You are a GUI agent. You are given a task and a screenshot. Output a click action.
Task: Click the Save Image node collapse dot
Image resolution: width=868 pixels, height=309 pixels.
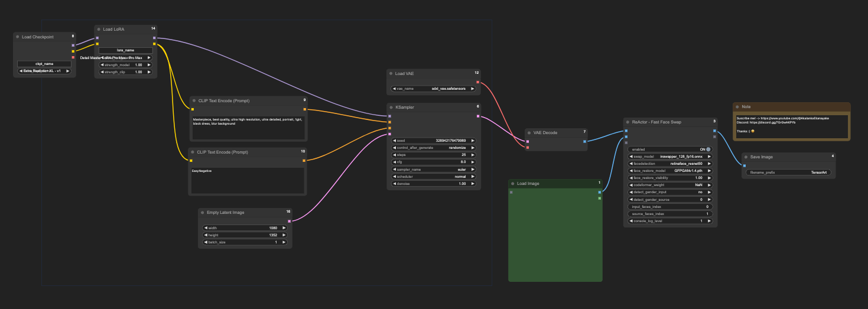[x=746, y=157]
